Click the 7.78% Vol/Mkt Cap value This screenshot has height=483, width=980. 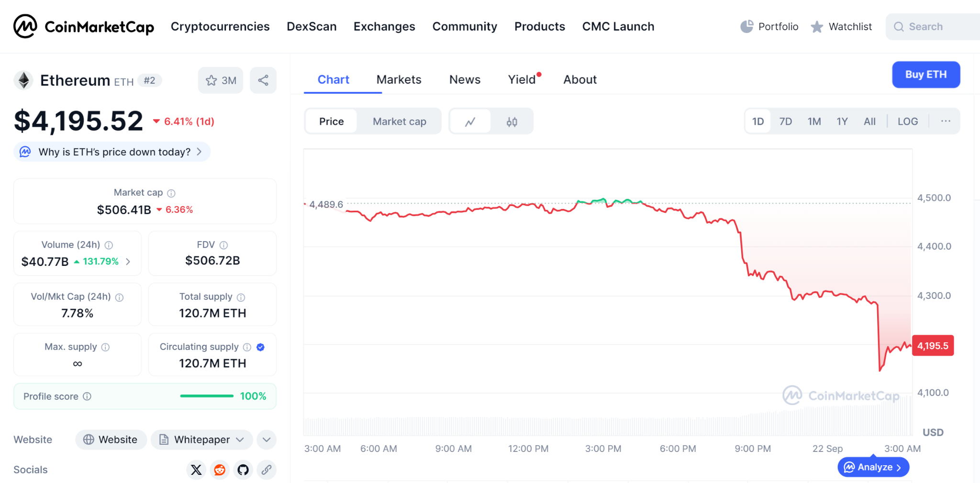77,313
